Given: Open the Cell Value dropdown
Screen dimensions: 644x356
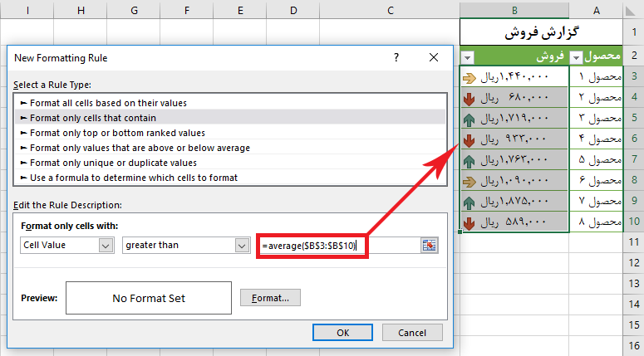Looking at the screenshot, I should click(106, 246).
